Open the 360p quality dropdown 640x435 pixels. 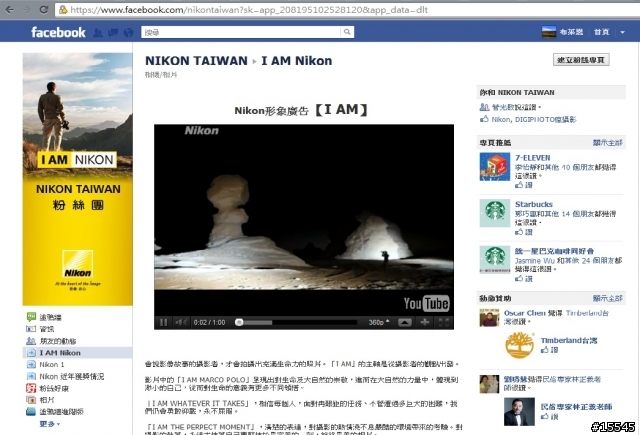point(379,322)
